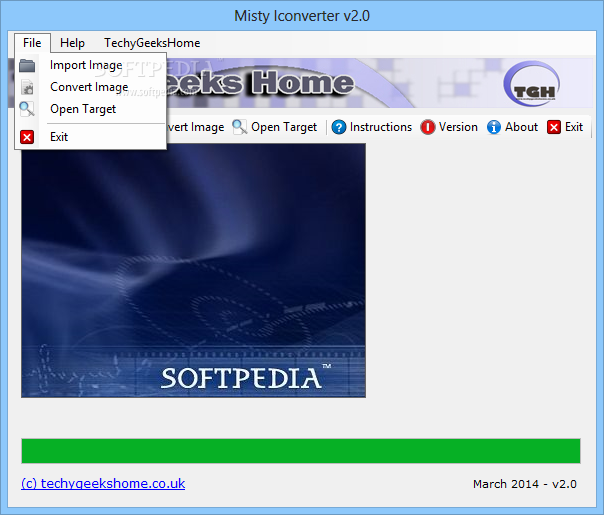Screen dimensions: 604x515
Task: Choose Exit from File menu
Action: click(91, 137)
